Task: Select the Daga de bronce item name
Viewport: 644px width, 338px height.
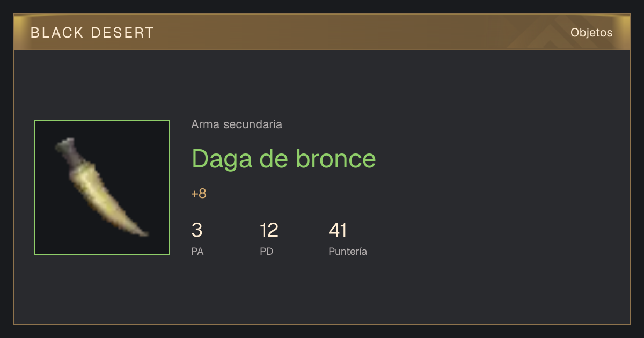Action: [284, 158]
